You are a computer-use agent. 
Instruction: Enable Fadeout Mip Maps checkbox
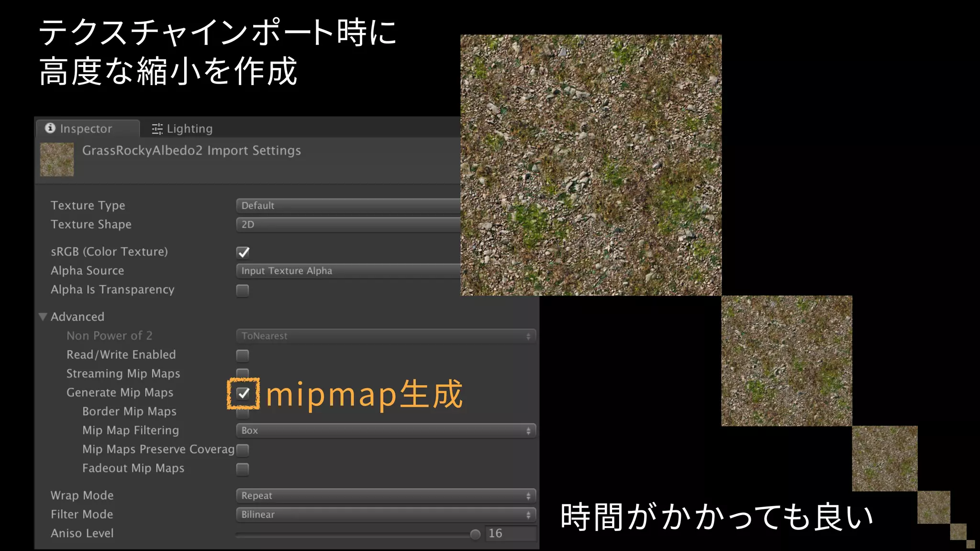point(243,469)
